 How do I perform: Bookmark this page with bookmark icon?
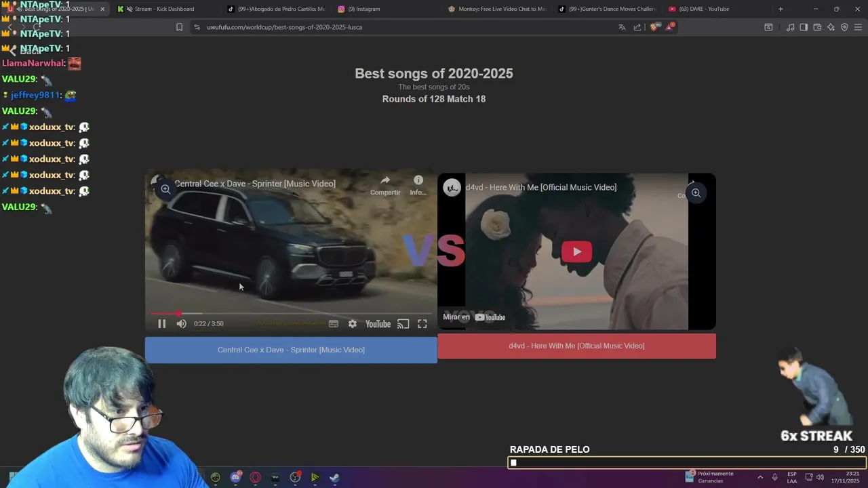179,27
